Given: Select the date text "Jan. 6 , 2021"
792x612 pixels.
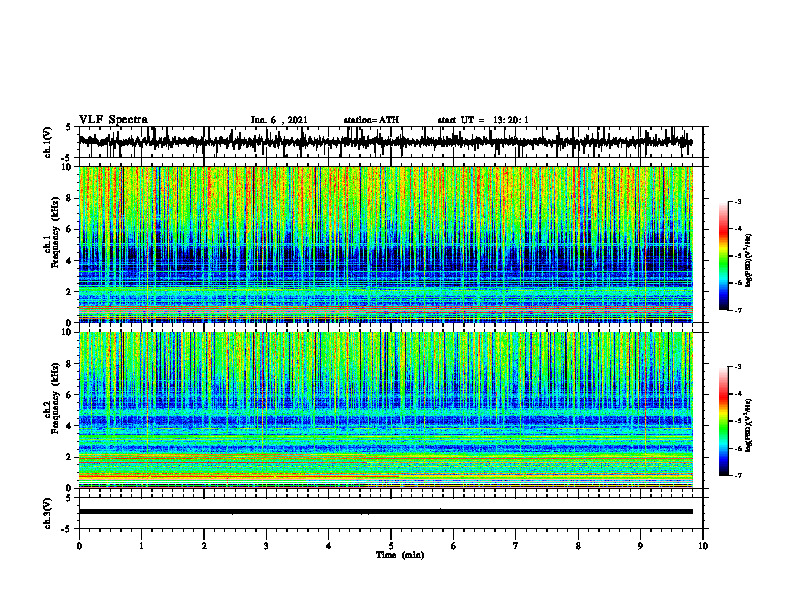Looking at the screenshot, I should pyautogui.click(x=279, y=120).
